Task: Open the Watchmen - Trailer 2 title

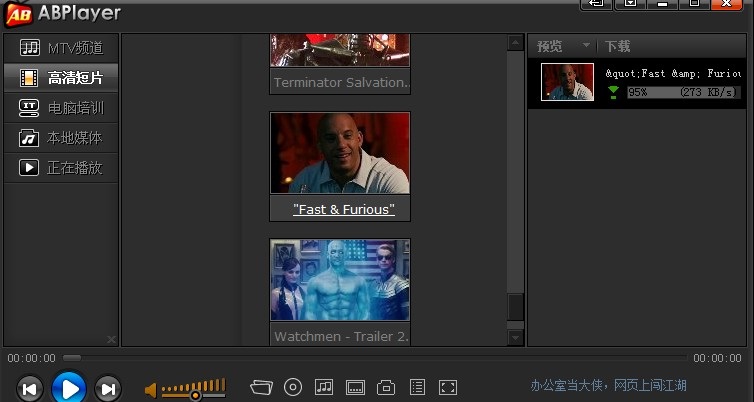Action: (341, 337)
